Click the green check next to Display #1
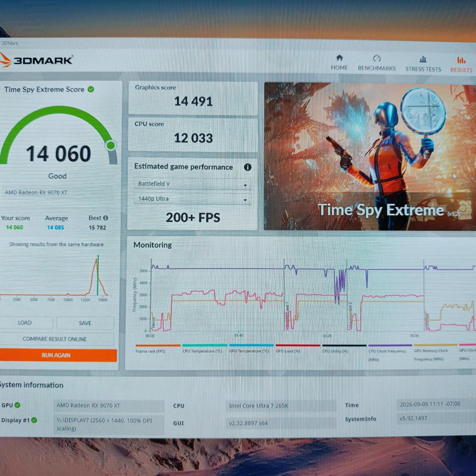This screenshot has height=476, width=476. [34, 420]
